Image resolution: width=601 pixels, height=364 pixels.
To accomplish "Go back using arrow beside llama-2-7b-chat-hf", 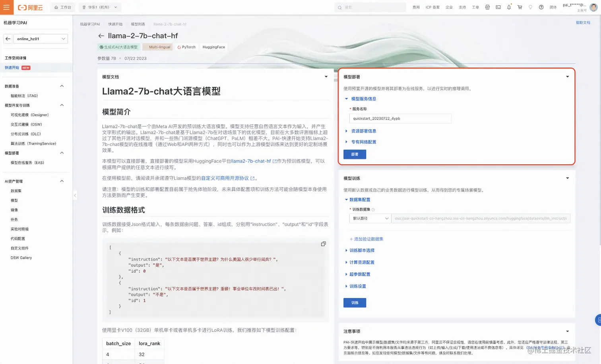I will click(101, 36).
